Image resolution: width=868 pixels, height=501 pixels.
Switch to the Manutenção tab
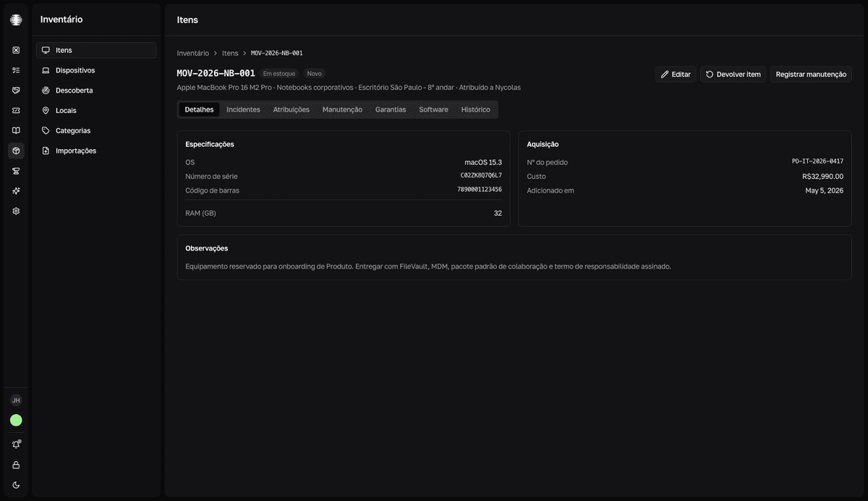point(342,109)
